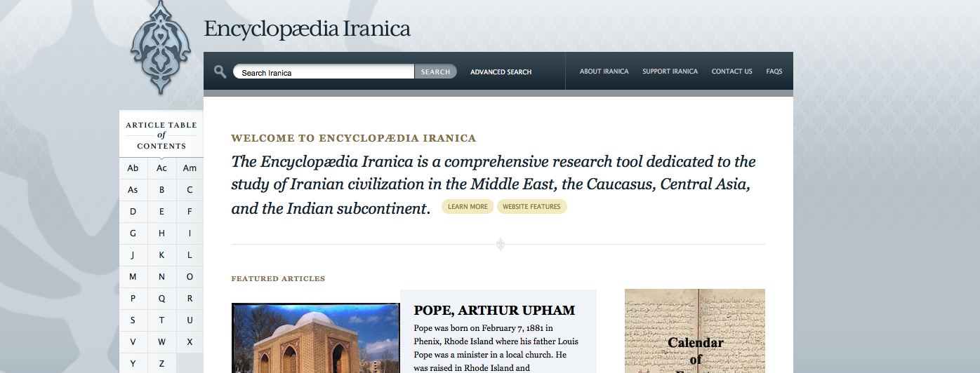Browse articles starting with letter M
Screen dimensions: 980x373
(x=133, y=277)
